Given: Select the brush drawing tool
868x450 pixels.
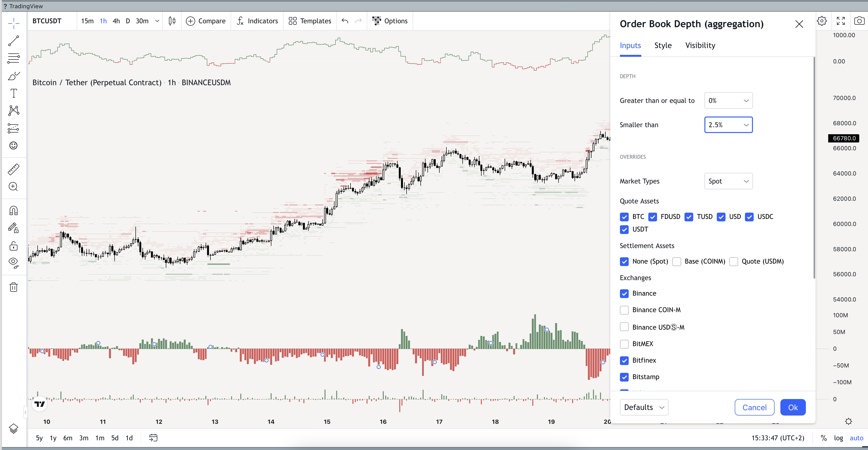Looking at the screenshot, I should click(x=14, y=76).
